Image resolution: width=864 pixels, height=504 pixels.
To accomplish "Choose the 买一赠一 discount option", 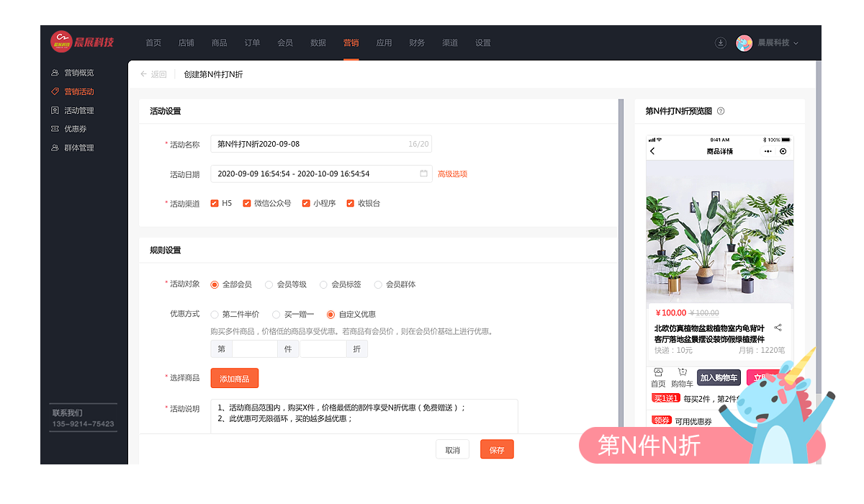I will click(276, 315).
